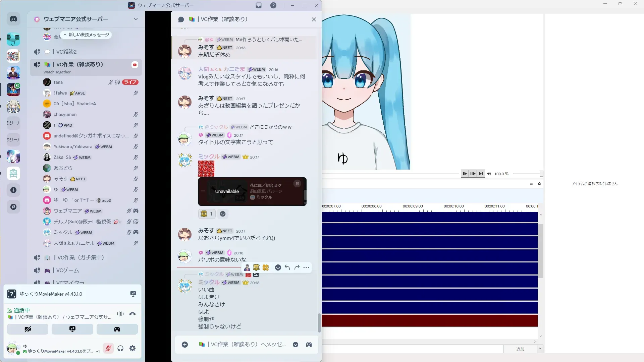Open dropdown arrow next to 追加 button
644x362 pixels.
pyautogui.click(x=540, y=349)
